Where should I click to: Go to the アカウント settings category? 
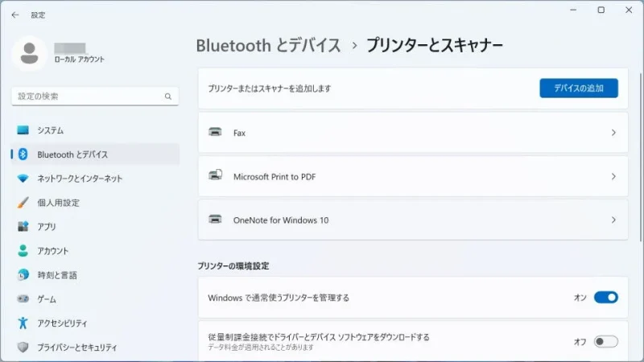pos(52,251)
